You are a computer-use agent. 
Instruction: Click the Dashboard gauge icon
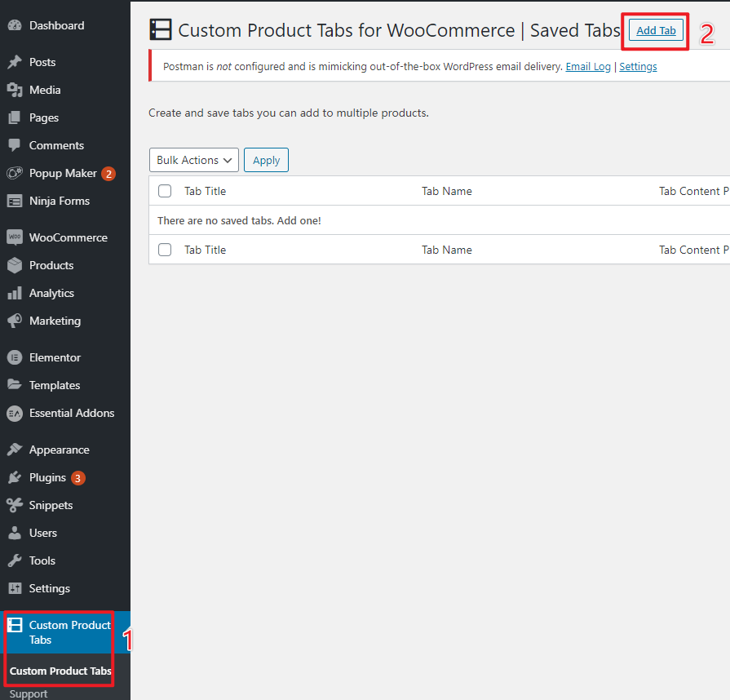click(x=15, y=25)
